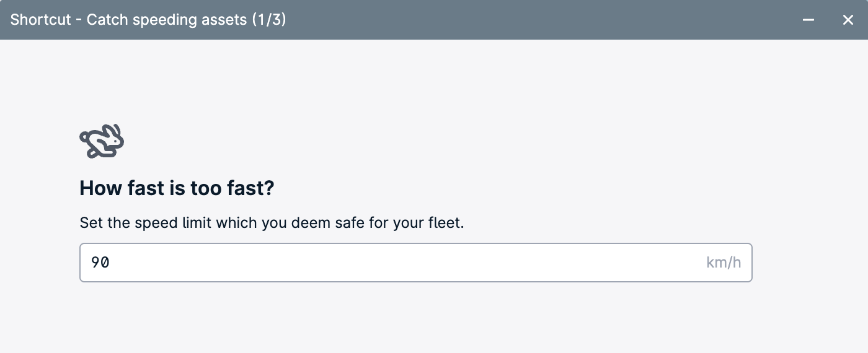Click the minimize dash in header
The width and height of the screenshot is (868, 353).
[808, 20]
